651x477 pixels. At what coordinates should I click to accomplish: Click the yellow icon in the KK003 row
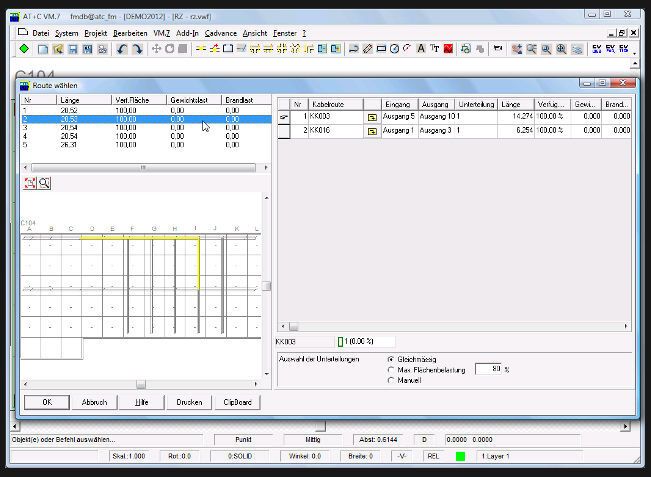pyautogui.click(x=372, y=117)
